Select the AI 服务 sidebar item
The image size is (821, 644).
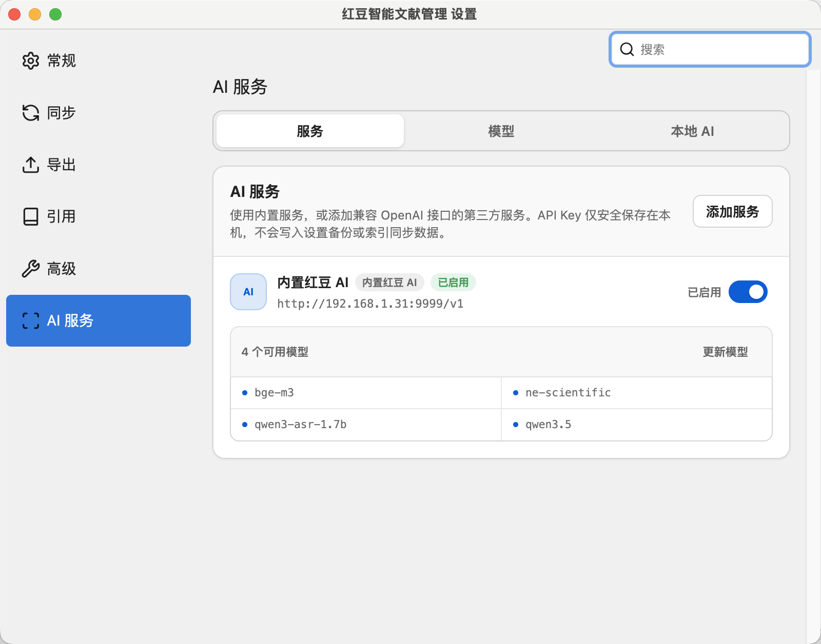tap(99, 320)
